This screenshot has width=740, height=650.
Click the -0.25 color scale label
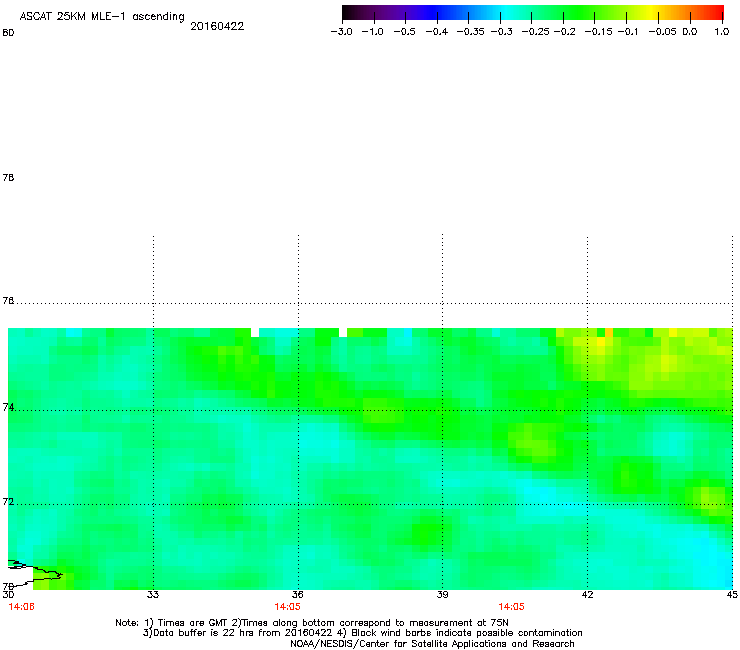(x=535, y=32)
